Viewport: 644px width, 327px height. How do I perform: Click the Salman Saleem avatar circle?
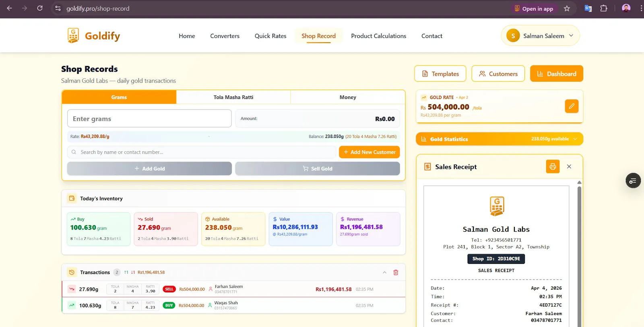pos(513,36)
